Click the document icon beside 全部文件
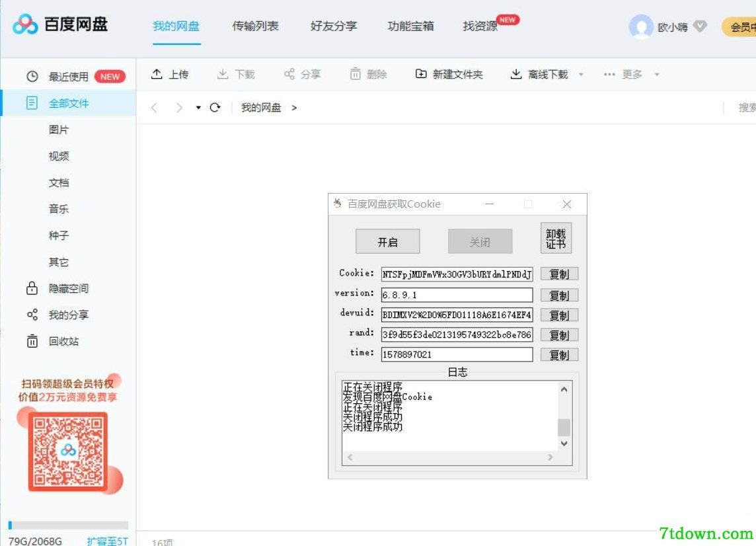Screen dimensions: 756x546 [32, 102]
